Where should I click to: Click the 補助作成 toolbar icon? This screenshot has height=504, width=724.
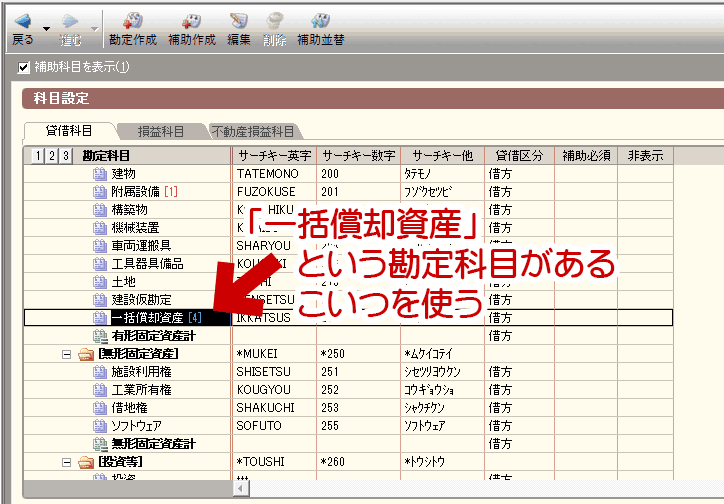click(x=191, y=21)
